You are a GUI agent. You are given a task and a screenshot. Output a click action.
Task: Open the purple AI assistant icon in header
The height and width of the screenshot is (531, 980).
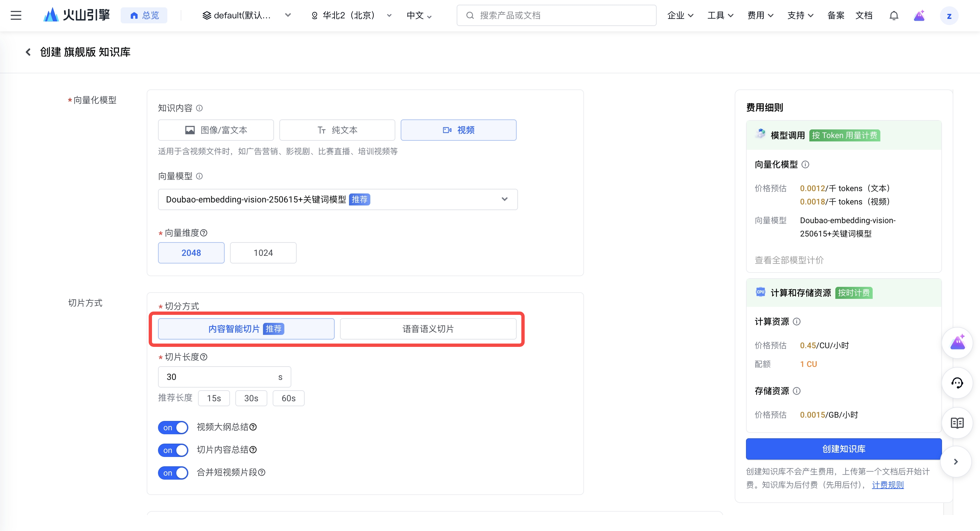[919, 15]
